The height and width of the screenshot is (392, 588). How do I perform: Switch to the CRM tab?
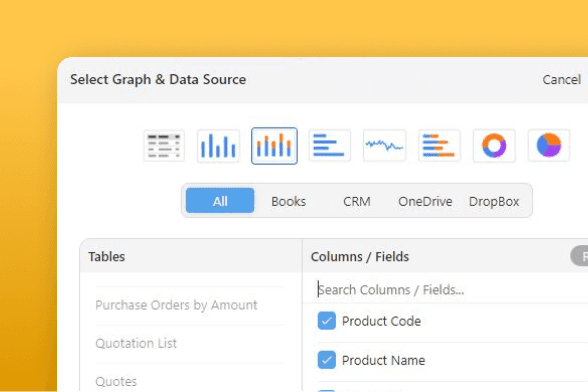(357, 201)
